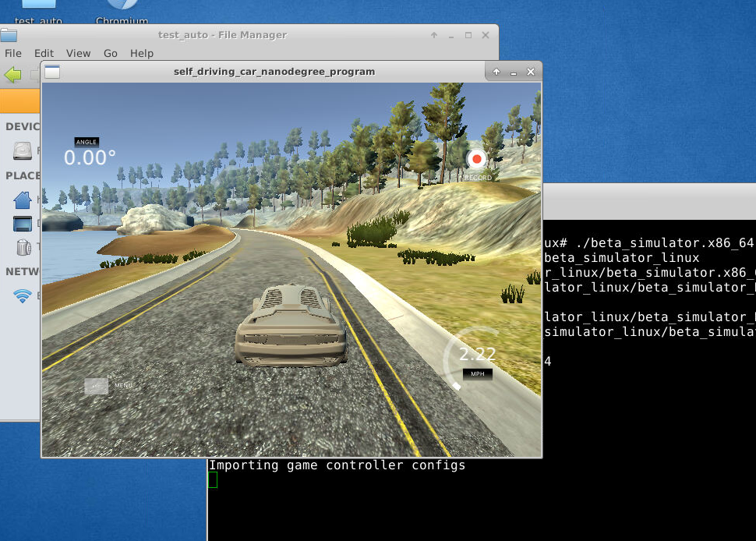Open File menu in File Manager
This screenshot has width=756, height=541.
pos(13,53)
